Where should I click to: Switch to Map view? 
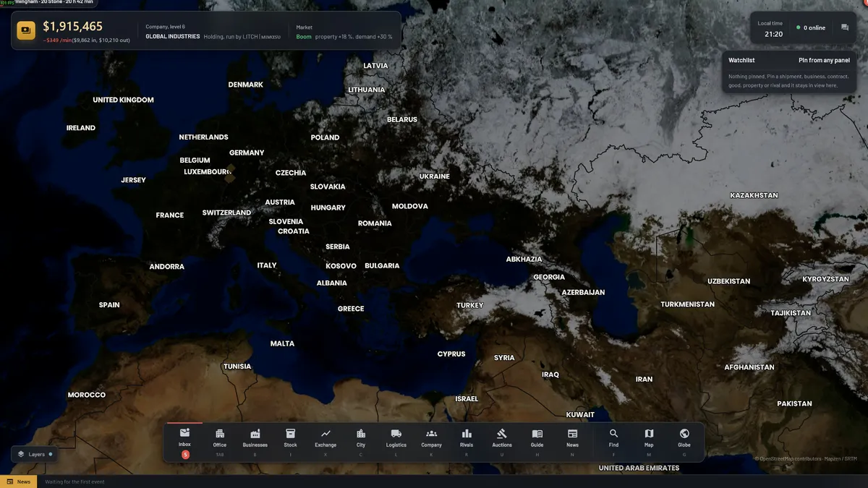(x=649, y=442)
